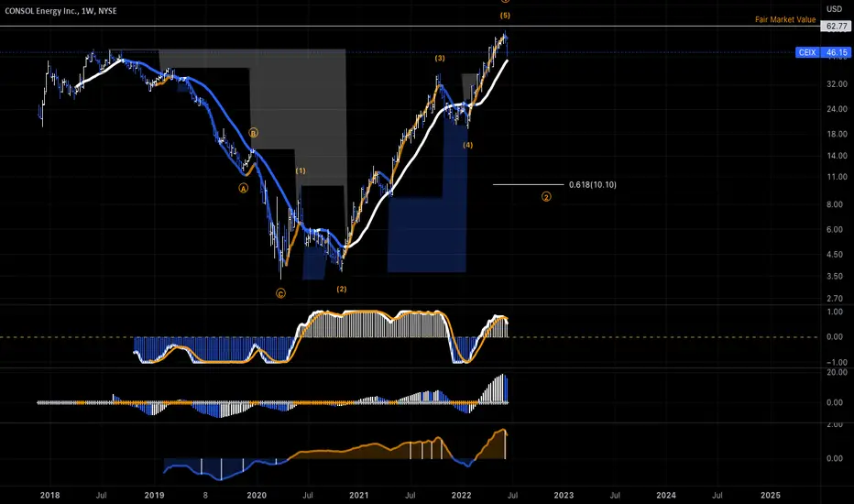Click the 62.77 price label

(x=836, y=27)
